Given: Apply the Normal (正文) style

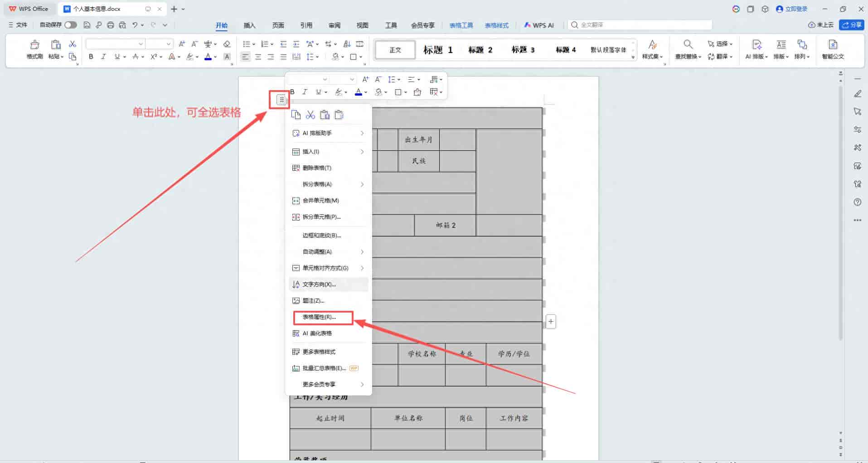Looking at the screenshot, I should [395, 50].
